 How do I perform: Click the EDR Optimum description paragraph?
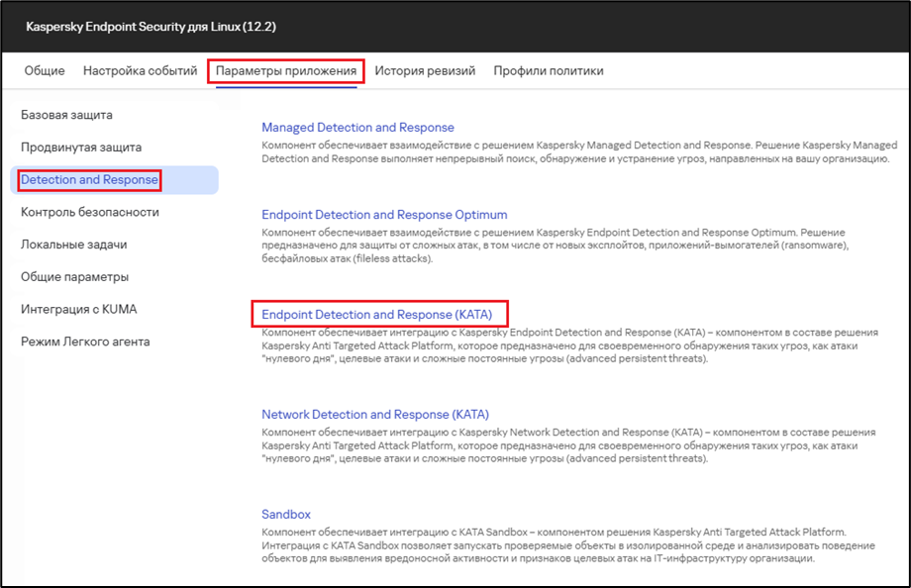(x=555, y=245)
